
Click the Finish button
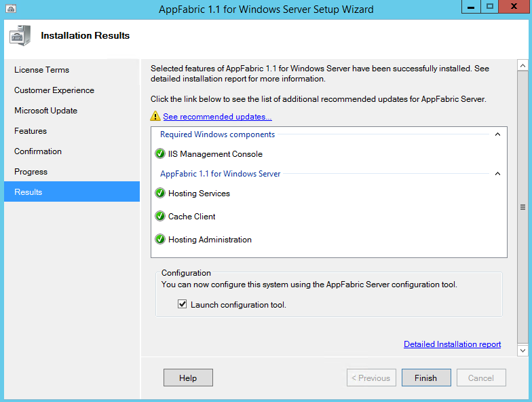[426, 378]
